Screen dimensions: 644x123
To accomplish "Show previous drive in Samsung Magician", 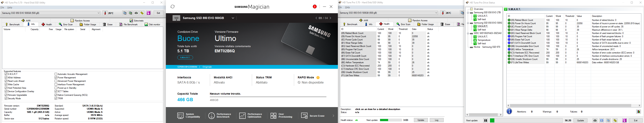I will (316, 18).
